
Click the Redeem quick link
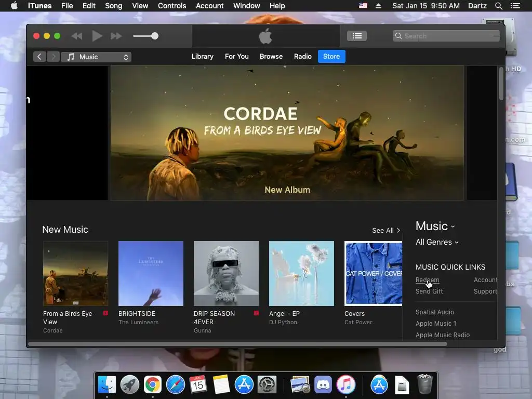coord(427,280)
